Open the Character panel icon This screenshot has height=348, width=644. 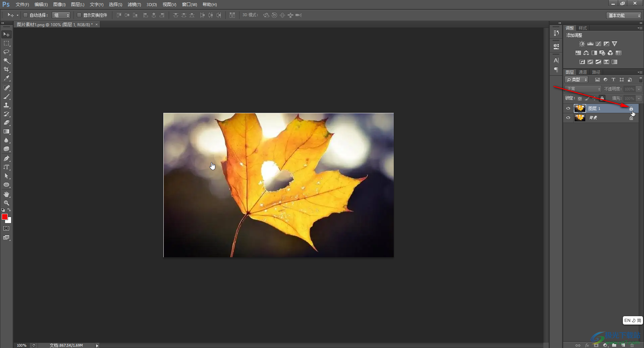(x=556, y=61)
